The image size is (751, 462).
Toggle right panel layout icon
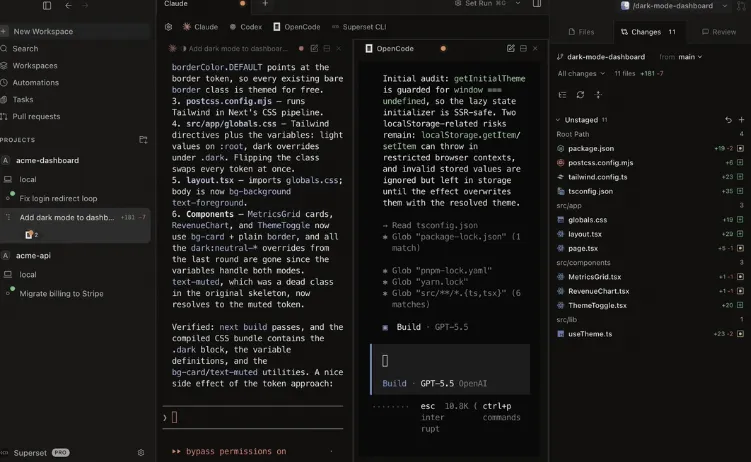click(x=537, y=3)
